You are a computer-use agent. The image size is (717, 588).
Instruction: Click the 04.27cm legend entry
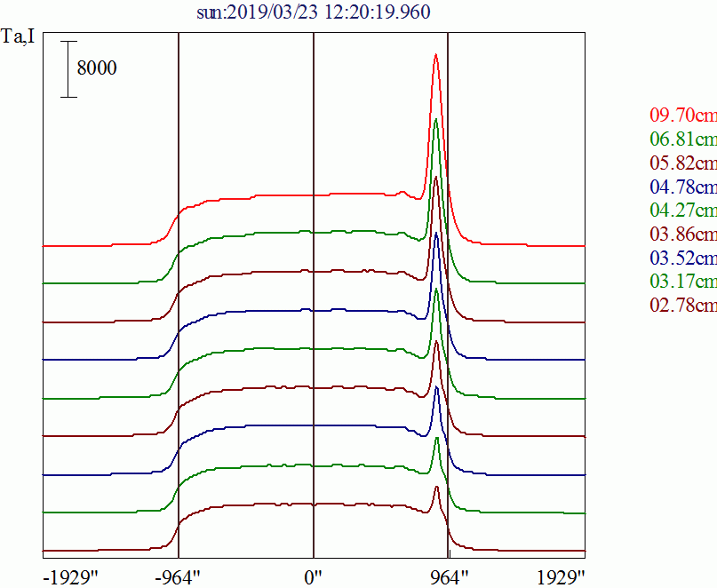click(682, 211)
